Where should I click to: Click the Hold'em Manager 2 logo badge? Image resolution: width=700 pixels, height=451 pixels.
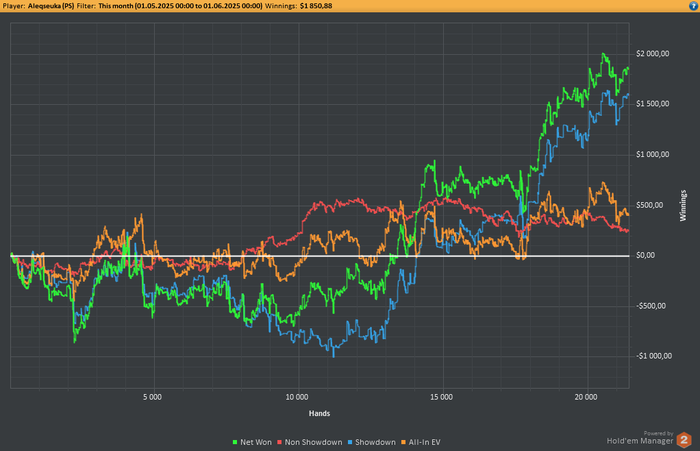(x=684, y=440)
